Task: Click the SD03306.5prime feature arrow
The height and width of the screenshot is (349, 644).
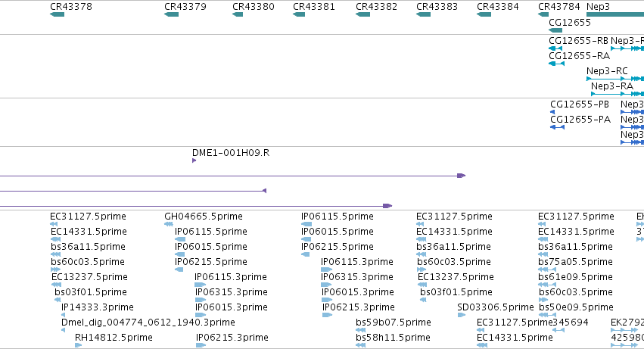Action: (x=461, y=315)
